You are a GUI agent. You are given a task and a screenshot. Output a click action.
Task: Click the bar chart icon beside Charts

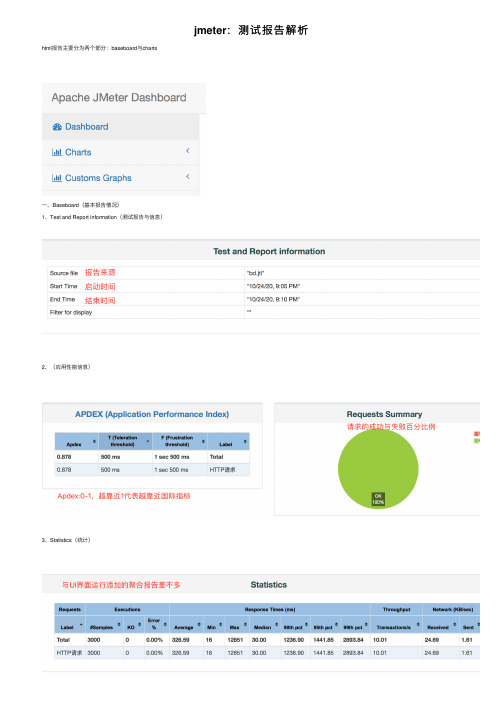[57, 152]
